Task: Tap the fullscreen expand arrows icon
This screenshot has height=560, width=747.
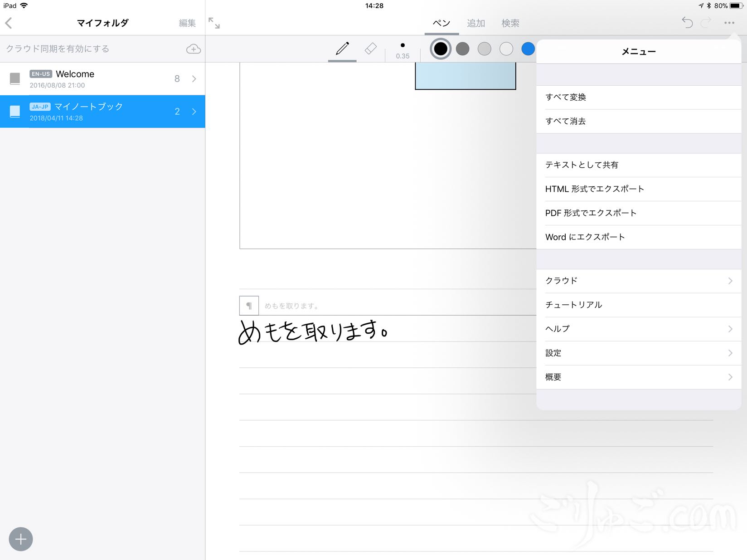Action: click(214, 23)
